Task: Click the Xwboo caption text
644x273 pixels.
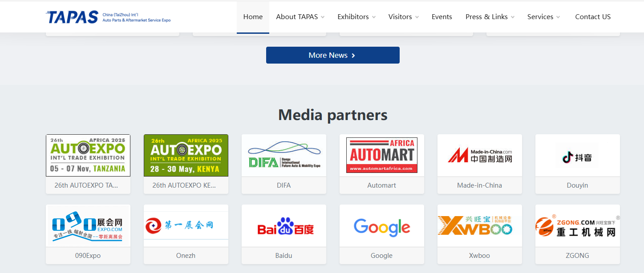Action: coord(480,256)
